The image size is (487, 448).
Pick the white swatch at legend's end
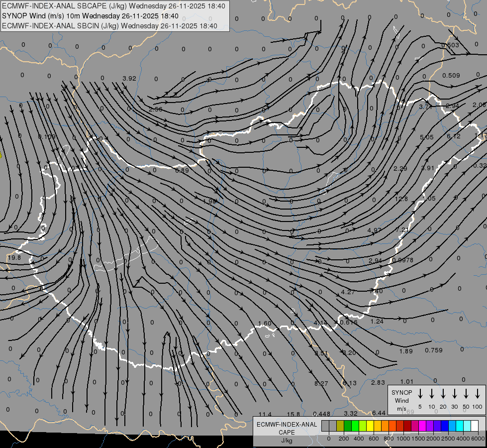tap(474, 426)
